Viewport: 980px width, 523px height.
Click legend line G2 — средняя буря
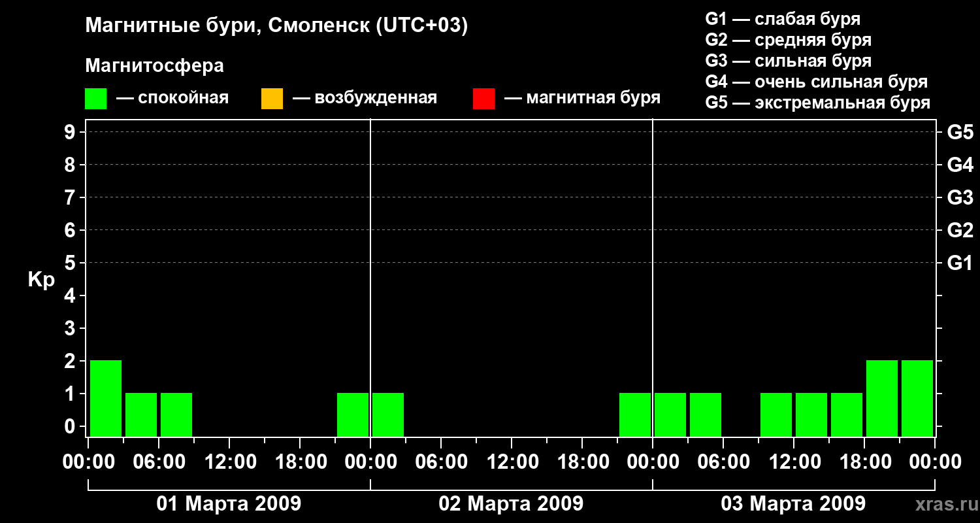(x=789, y=40)
